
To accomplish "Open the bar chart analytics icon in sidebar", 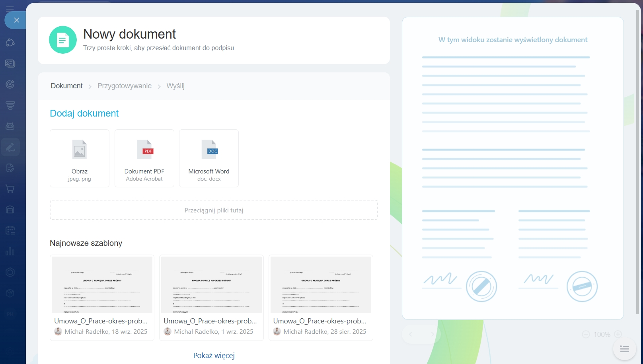I will point(10,251).
